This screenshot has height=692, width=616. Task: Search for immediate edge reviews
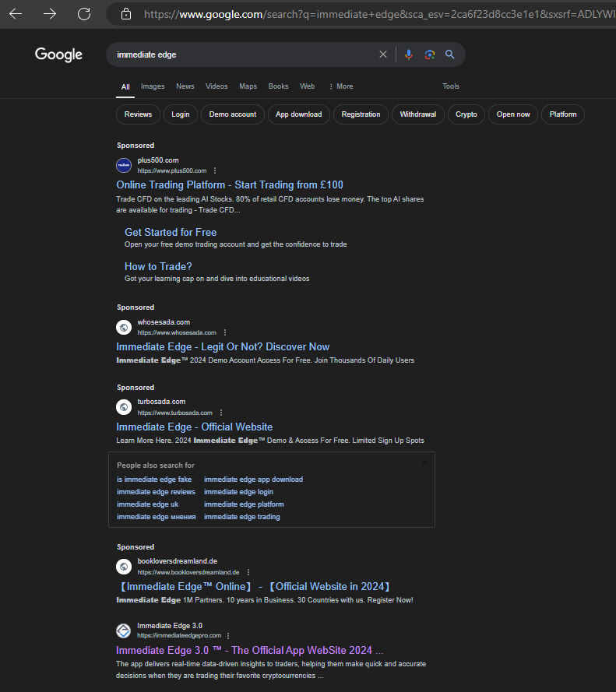[x=156, y=492]
